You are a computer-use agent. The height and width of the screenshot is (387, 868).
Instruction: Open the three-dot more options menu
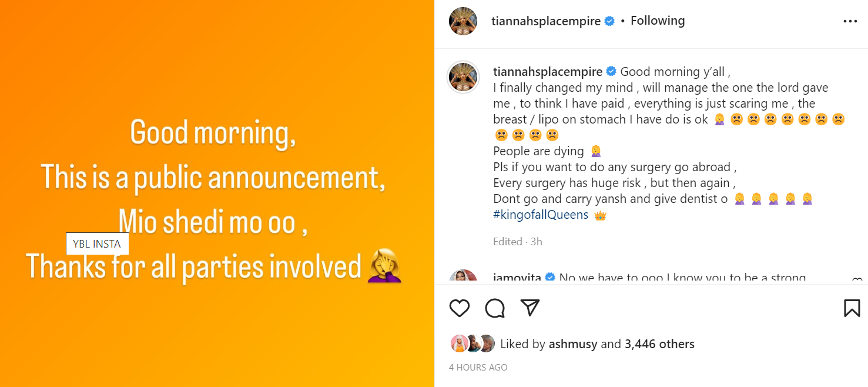pyautogui.click(x=850, y=22)
